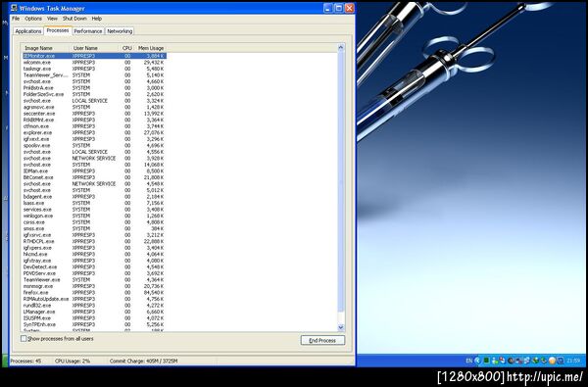Open the Options menu
Image resolution: width=588 pixels, height=387 pixels.
point(33,19)
